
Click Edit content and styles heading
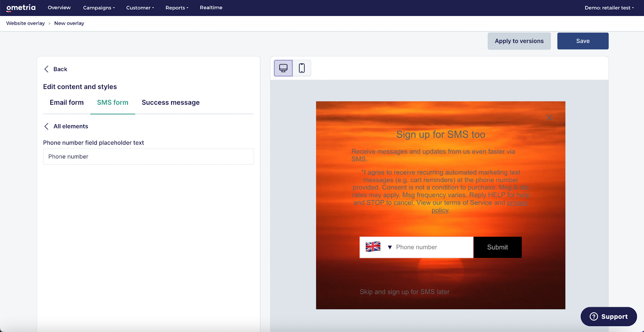click(80, 87)
